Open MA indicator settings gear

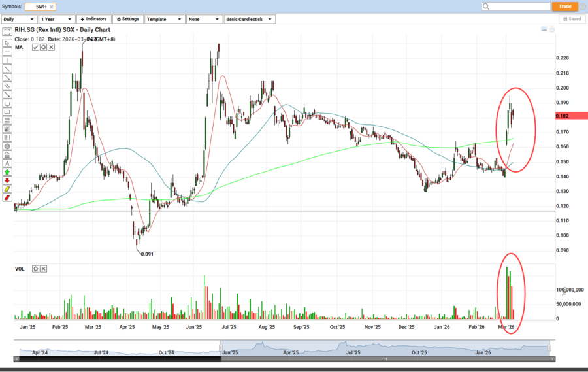pos(43,47)
